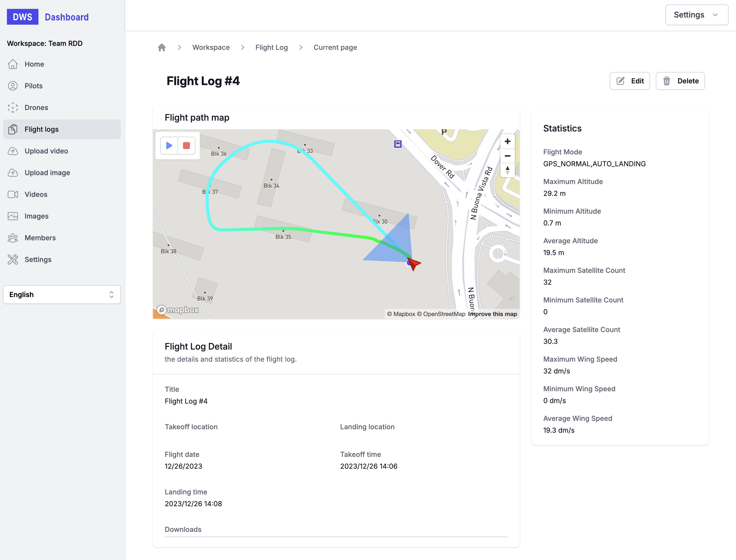Expand the Settings dropdown at top right
Viewport: 736px width, 560px height.
(x=696, y=15)
